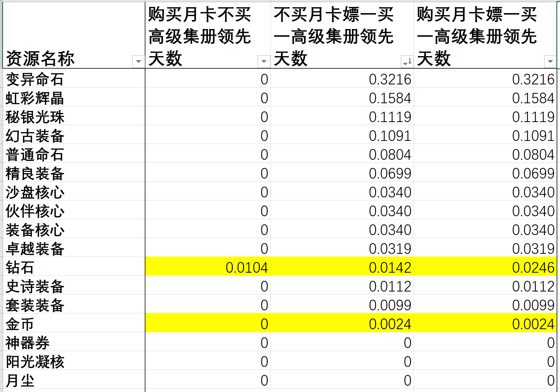Screen dimensions: 560x392
Task: Select the 装备核心 cell
Action: [x=74, y=229]
